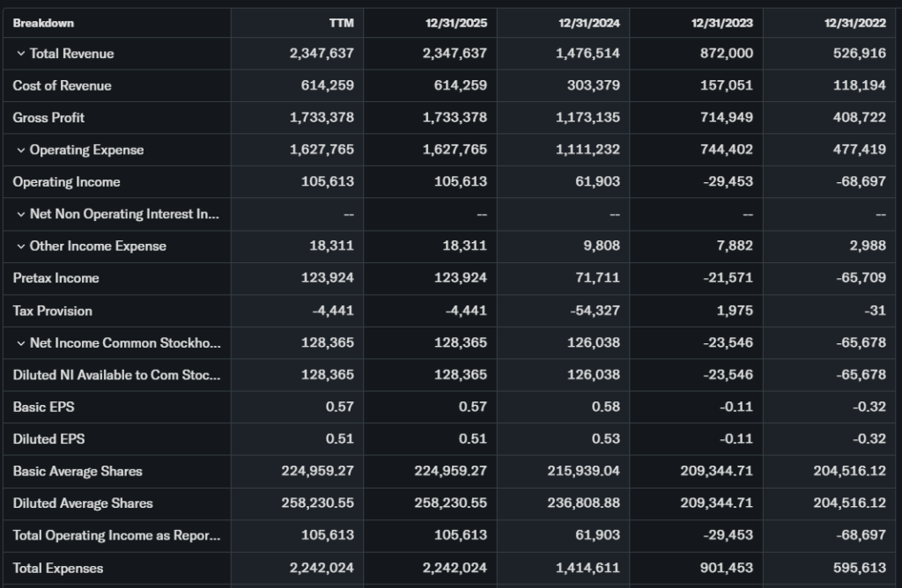Click the Breakdown column header

(x=43, y=23)
